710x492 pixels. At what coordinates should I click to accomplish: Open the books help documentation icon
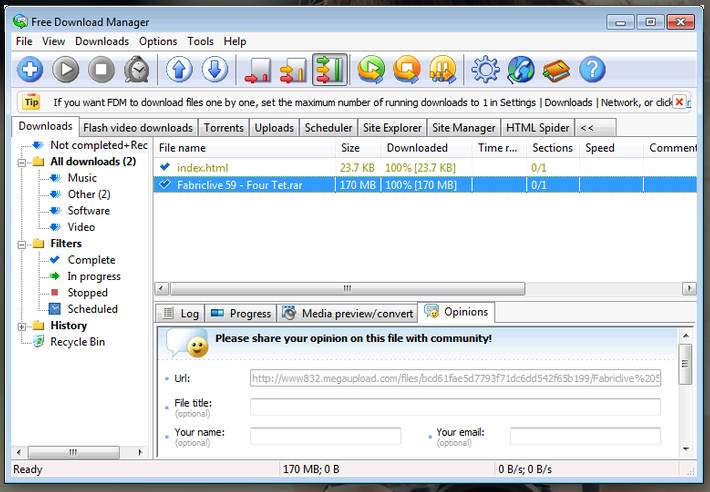556,71
